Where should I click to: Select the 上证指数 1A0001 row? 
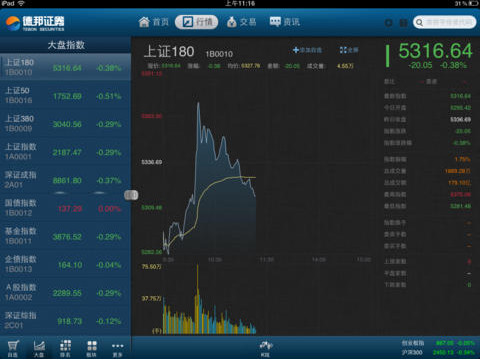(65, 151)
